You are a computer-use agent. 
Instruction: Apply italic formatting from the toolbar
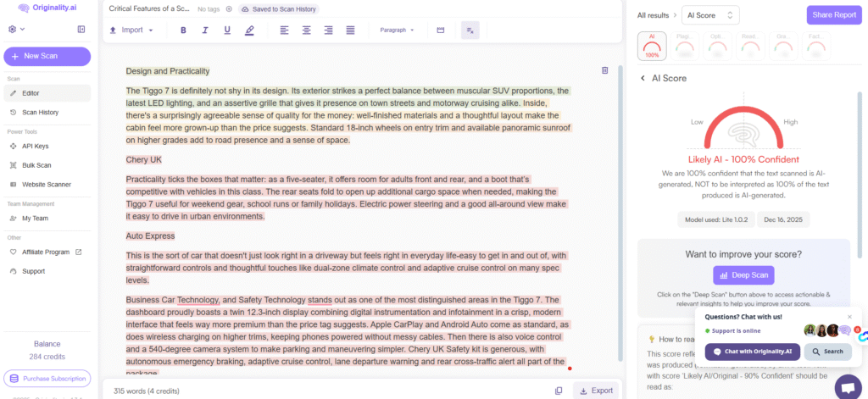pos(205,30)
